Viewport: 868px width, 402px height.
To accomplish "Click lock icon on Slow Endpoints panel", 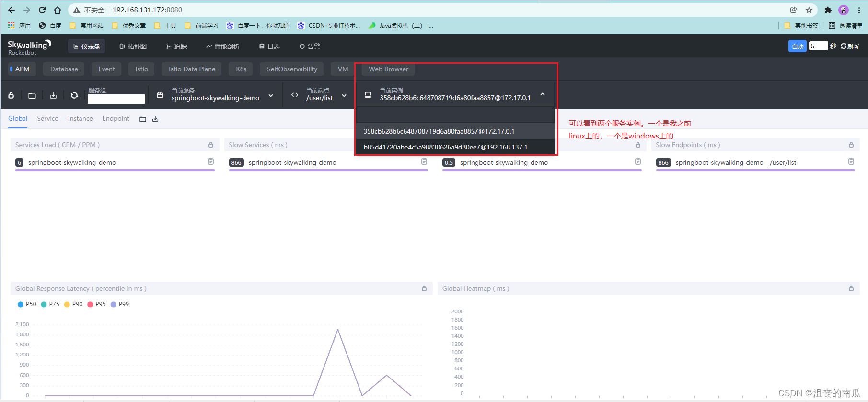I will pyautogui.click(x=851, y=145).
